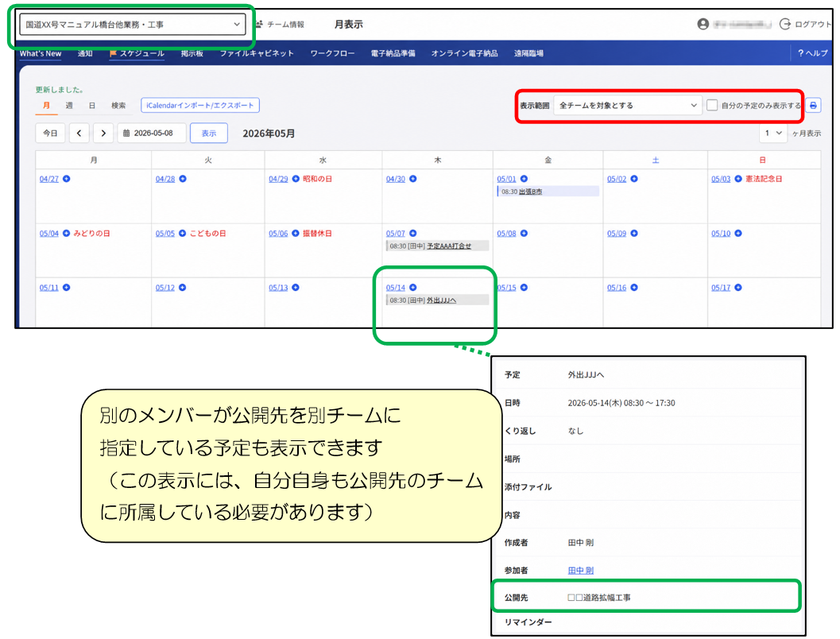This screenshot has height=639, width=840.
Task: Add a schedule on 05/11 via plus icon
Action: tap(67, 288)
